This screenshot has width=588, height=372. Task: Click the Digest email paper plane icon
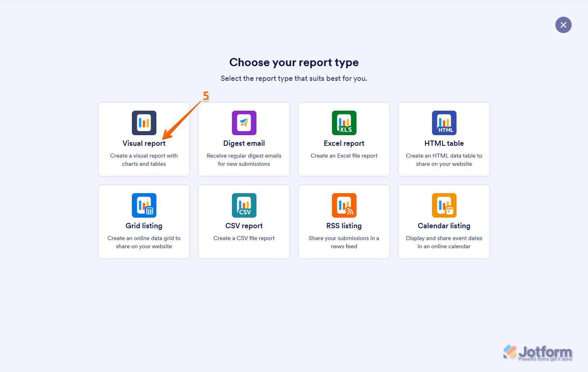click(x=244, y=123)
